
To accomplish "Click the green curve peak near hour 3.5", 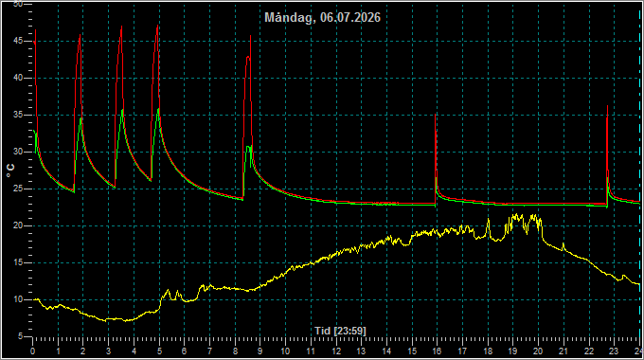I will pyautogui.click(x=122, y=111).
